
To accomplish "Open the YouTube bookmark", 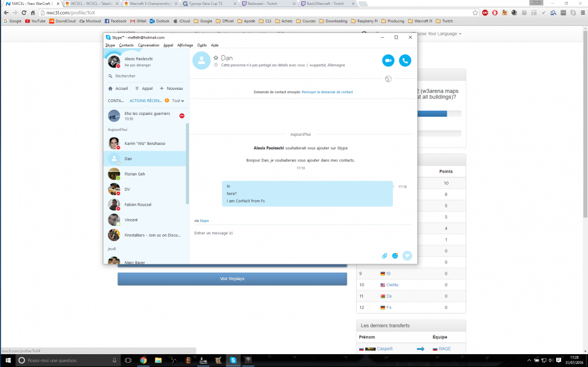I will [x=35, y=21].
